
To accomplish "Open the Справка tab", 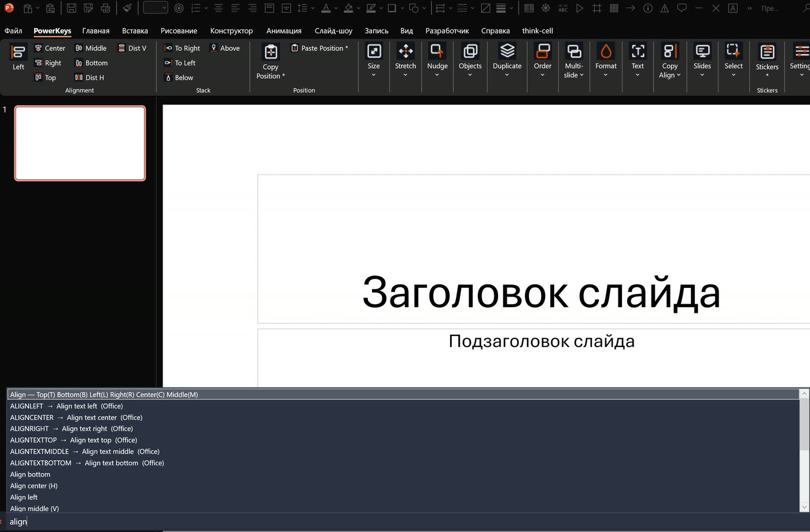I will pyautogui.click(x=495, y=31).
